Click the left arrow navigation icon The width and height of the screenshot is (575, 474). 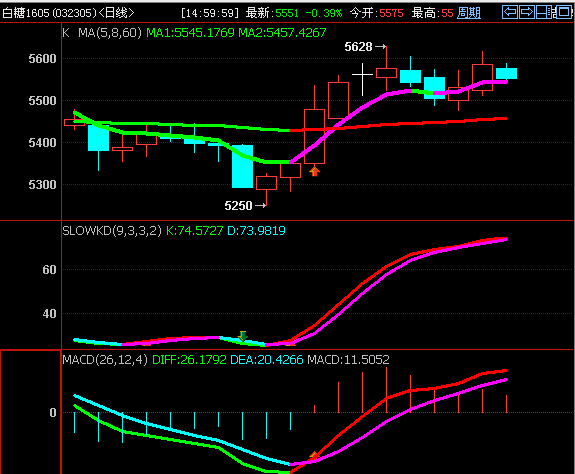[510, 12]
